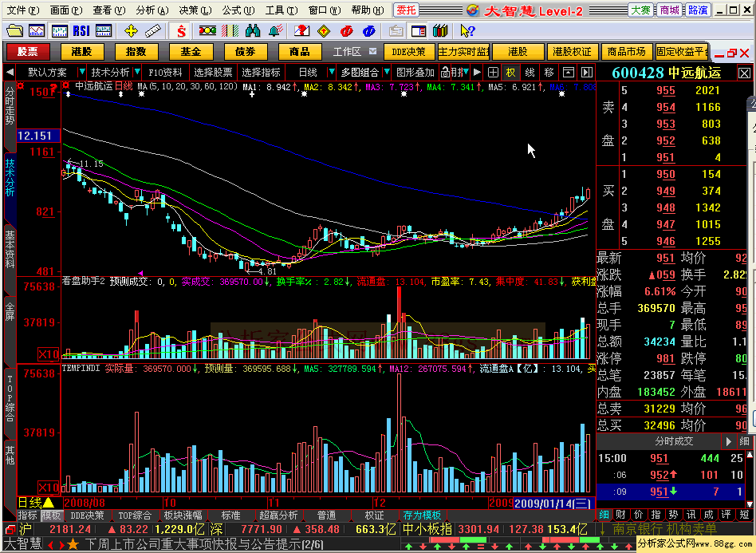Image resolution: width=756 pixels, height=553 pixels.
Task: Toggle the 权 ex-rights button
Action: point(510,73)
